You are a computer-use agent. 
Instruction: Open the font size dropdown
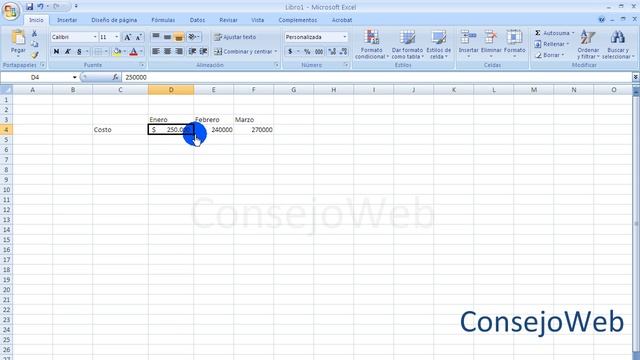117,37
